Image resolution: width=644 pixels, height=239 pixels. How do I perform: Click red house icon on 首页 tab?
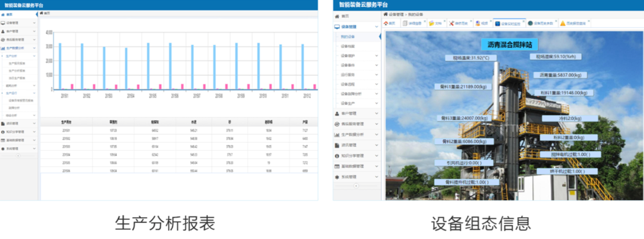pos(386,23)
